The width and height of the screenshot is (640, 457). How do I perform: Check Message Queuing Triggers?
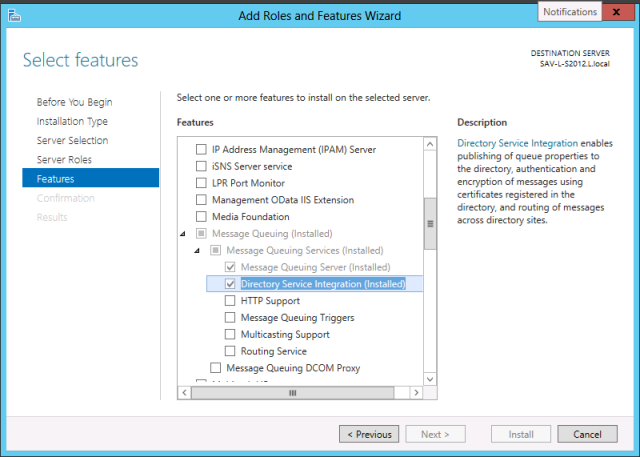pos(230,317)
